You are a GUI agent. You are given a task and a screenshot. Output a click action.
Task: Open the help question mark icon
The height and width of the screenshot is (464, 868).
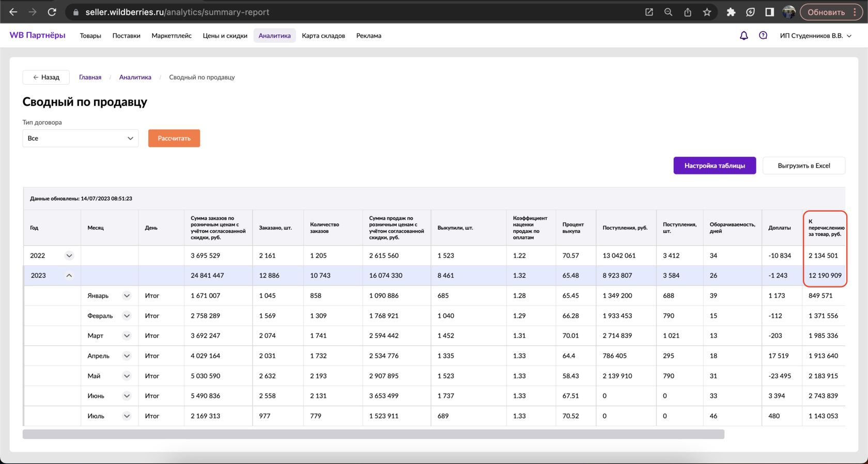click(x=763, y=36)
